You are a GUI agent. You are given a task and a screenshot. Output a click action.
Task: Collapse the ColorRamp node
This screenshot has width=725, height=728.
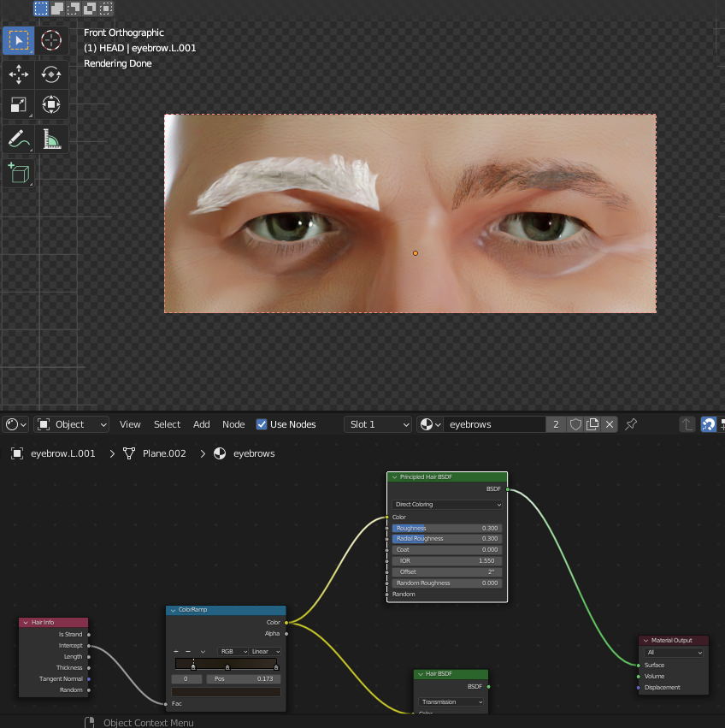point(174,610)
